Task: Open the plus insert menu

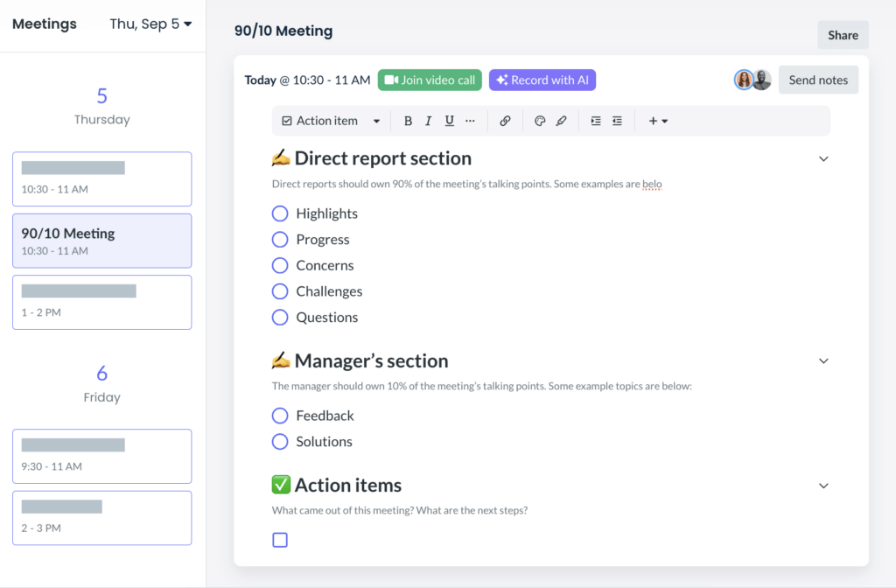Action: point(658,121)
